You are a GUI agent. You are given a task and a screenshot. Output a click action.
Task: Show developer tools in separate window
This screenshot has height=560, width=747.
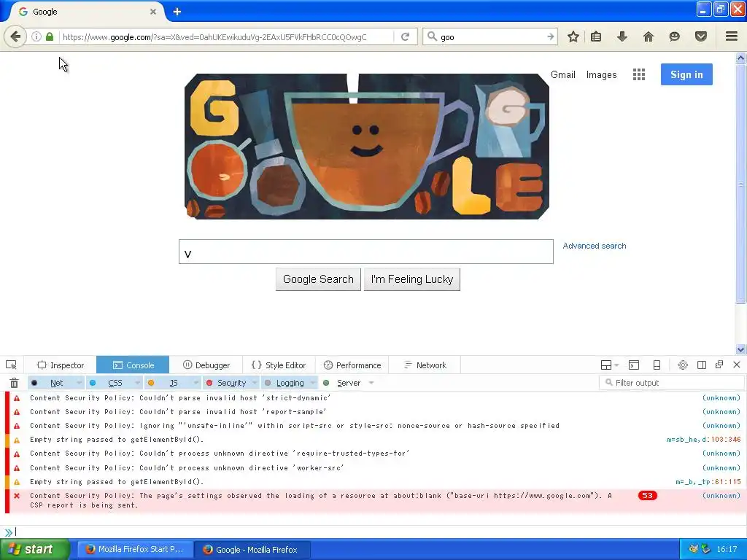tap(719, 365)
